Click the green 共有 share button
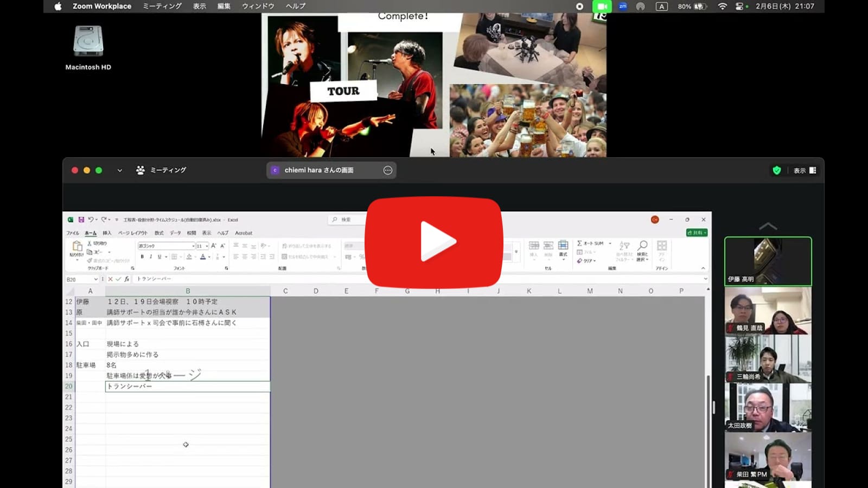 697,233
